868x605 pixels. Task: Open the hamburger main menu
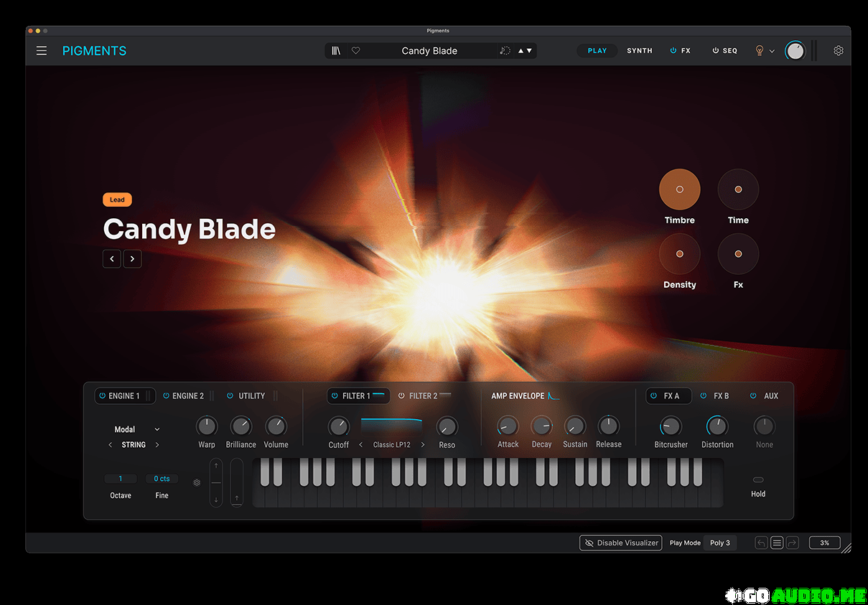[42, 51]
